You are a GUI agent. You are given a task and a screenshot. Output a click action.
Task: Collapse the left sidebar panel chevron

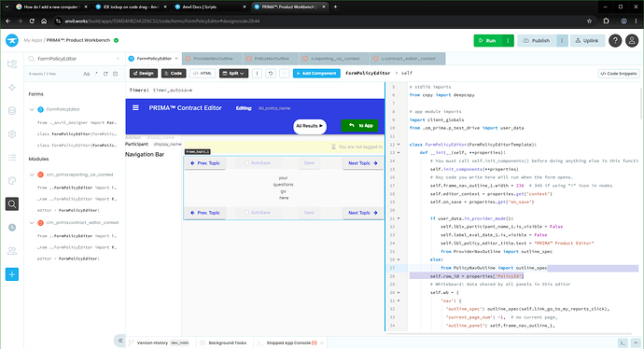[x=119, y=341]
